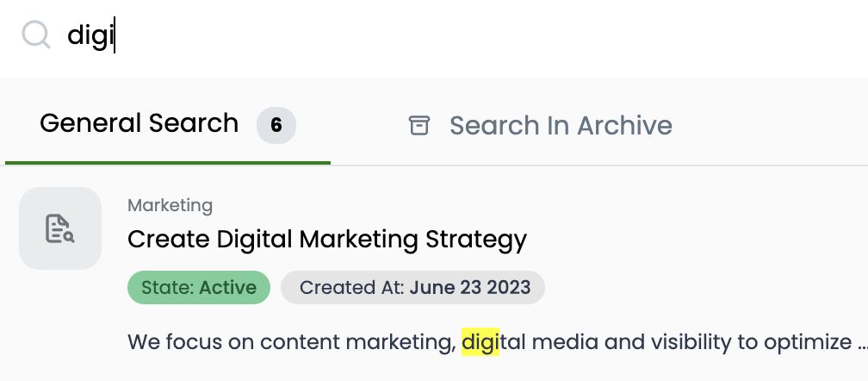Expand the truncated description via trailing ellipsis
The width and height of the screenshot is (868, 381).
[861, 343]
